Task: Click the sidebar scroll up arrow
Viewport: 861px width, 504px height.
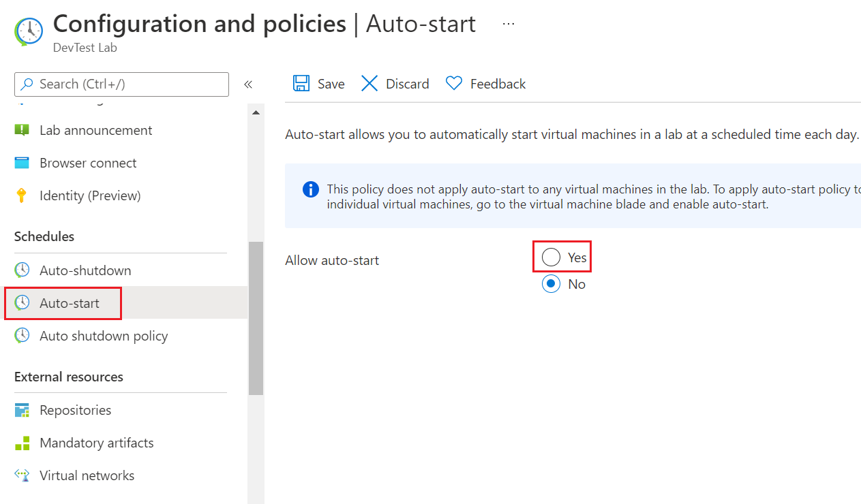Action: tap(256, 112)
